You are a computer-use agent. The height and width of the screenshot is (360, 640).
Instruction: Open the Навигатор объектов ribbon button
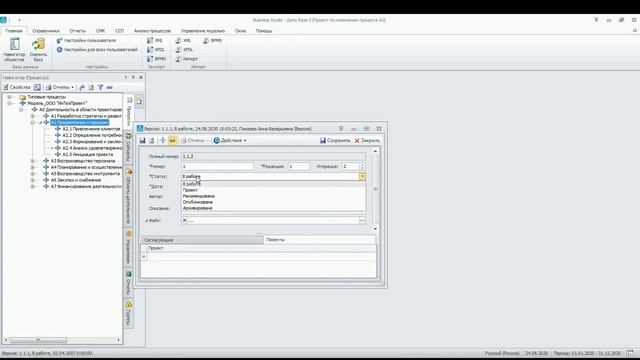point(14,50)
